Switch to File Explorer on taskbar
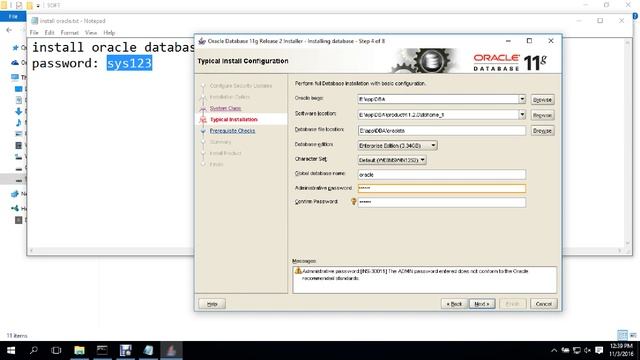This screenshot has width=640, height=360. [79, 350]
